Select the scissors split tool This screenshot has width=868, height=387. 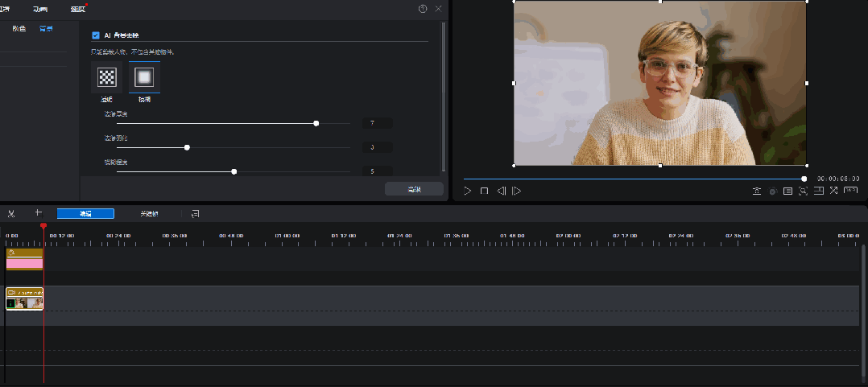click(10, 213)
